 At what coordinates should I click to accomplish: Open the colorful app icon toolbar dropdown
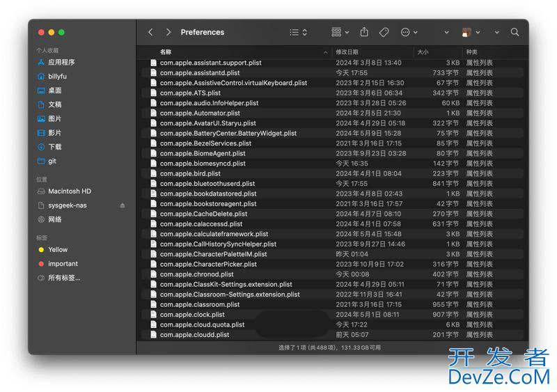pos(471,32)
